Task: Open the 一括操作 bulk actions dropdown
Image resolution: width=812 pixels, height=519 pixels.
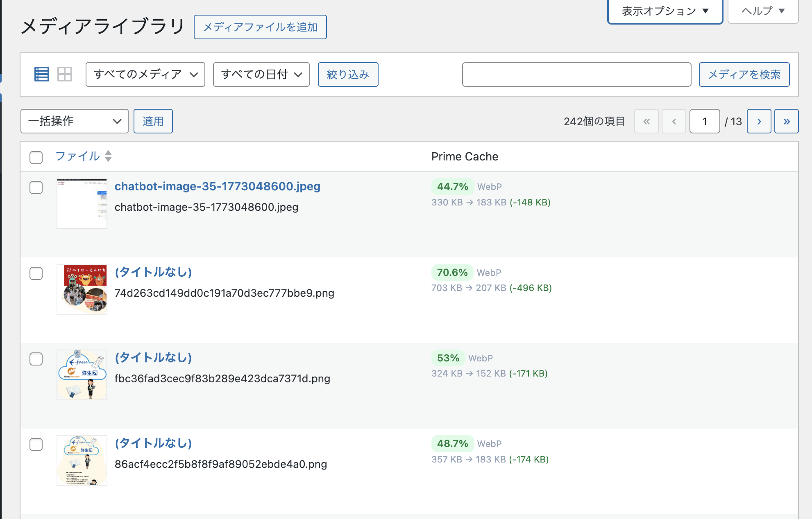Action: click(75, 121)
